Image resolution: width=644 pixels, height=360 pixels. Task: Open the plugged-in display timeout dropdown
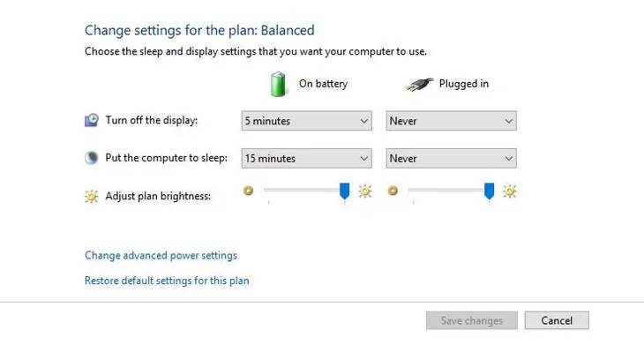coord(451,121)
